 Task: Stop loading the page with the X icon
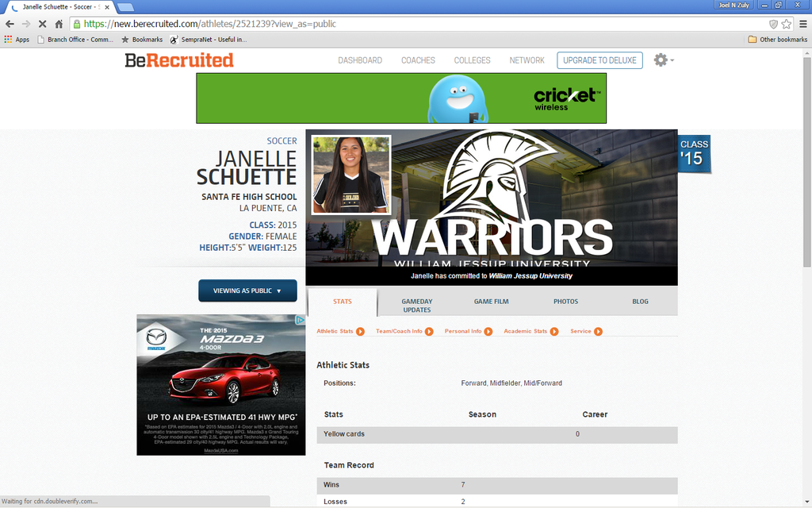43,24
